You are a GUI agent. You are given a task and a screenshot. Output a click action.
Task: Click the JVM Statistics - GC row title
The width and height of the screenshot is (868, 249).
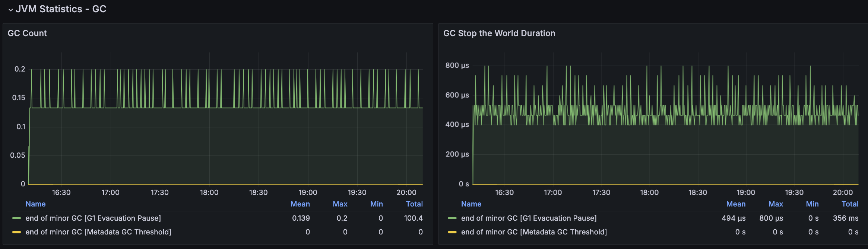pyautogui.click(x=61, y=9)
